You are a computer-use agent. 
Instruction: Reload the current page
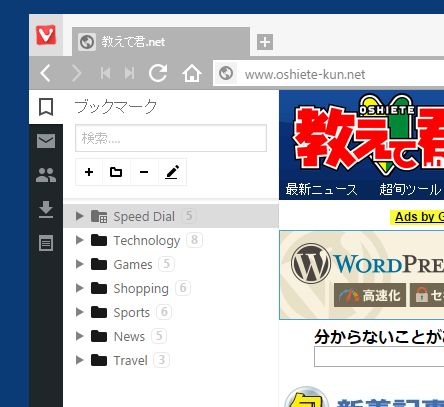coord(158,73)
